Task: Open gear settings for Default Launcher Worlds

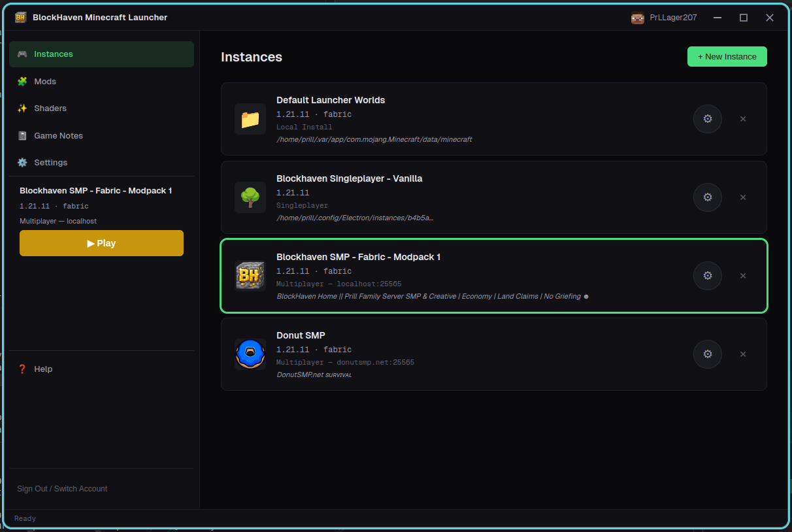Action: click(x=707, y=119)
